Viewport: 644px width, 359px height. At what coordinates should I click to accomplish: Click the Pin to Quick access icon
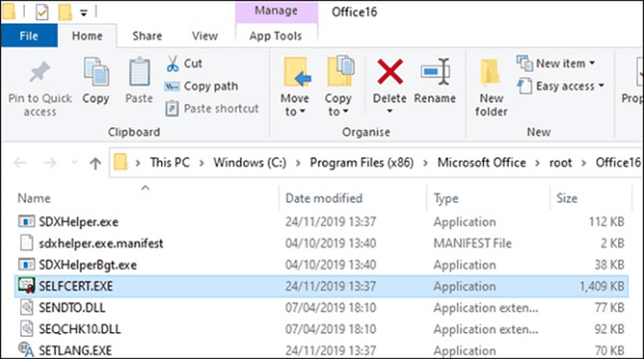(40, 73)
